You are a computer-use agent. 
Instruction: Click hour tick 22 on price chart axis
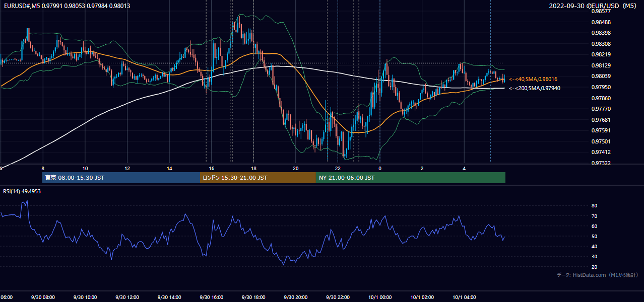coord(338,169)
